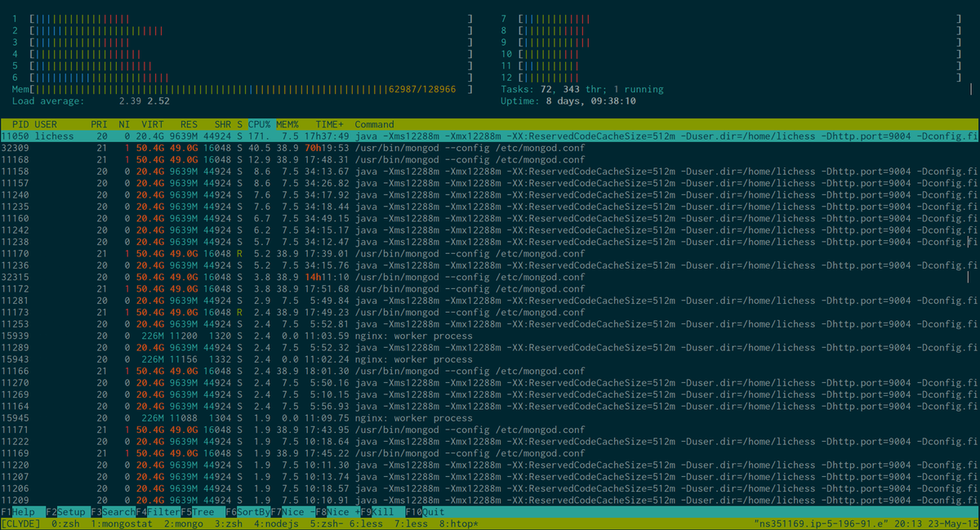This screenshot has height=530, width=980.
Task: Sort by the PID column header
Action: point(20,124)
